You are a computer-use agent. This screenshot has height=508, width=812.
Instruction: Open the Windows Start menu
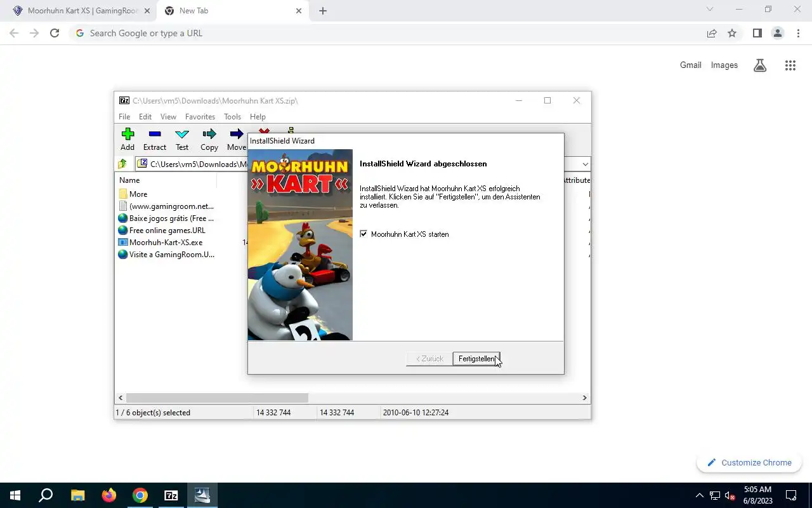tap(15, 495)
